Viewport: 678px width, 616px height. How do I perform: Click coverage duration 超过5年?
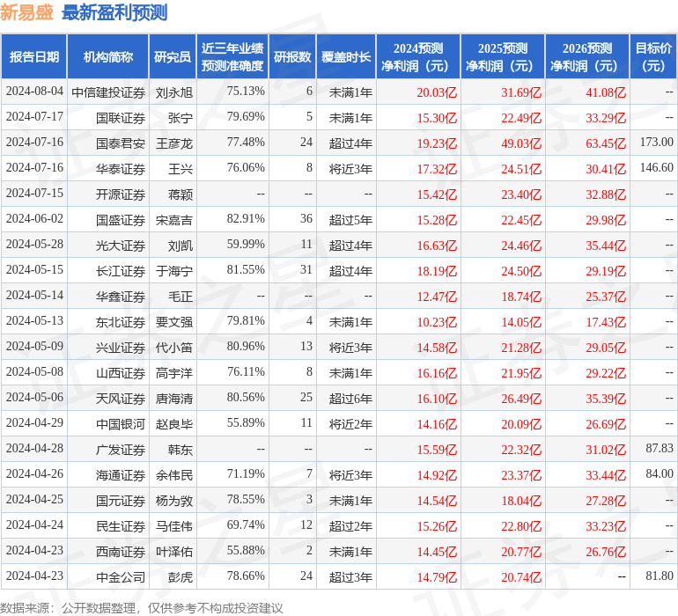coord(350,220)
